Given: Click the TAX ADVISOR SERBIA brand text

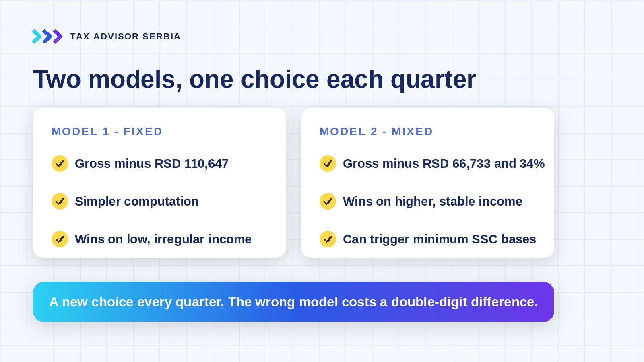Looking at the screenshot, I should click(x=125, y=37).
